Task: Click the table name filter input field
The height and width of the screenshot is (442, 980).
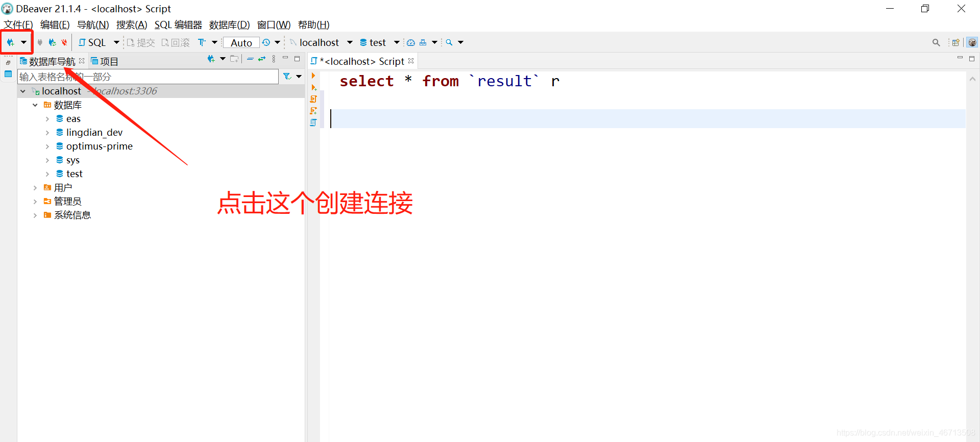Action: point(148,77)
